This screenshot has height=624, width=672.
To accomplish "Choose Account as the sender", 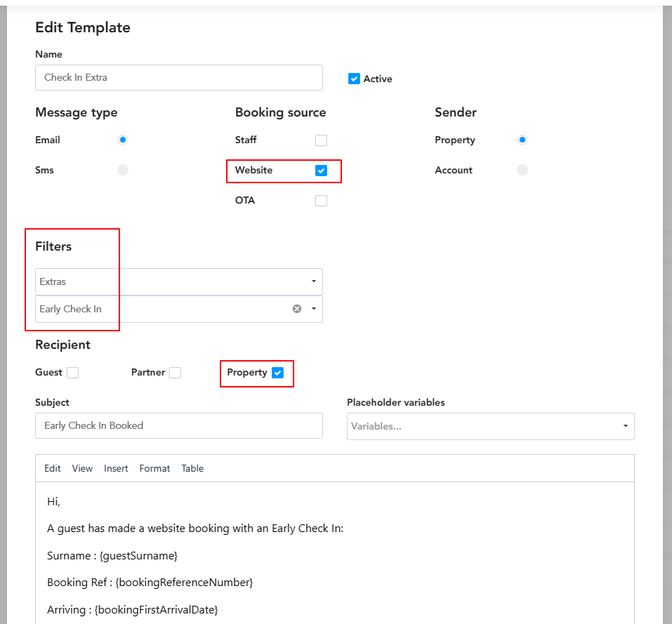I will tap(522, 170).
